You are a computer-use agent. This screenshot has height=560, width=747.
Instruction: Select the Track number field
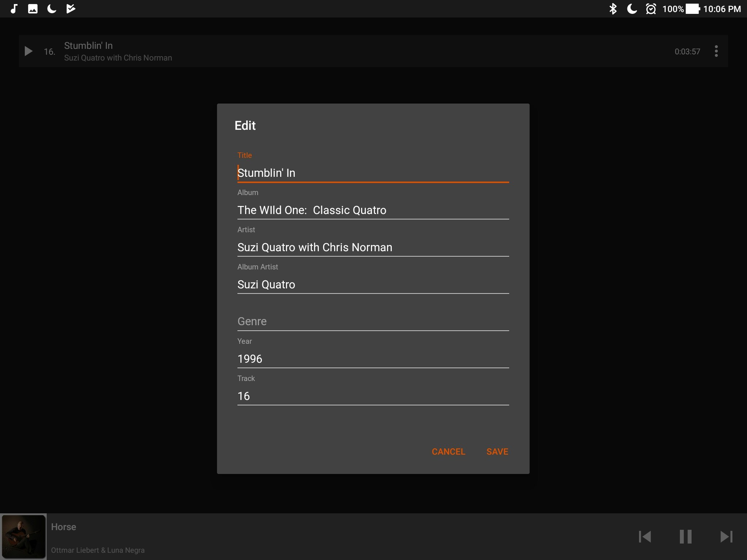pyautogui.click(x=372, y=396)
